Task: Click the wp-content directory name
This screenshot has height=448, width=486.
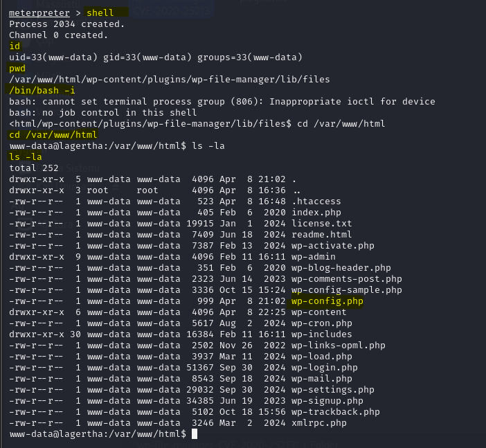Action: click(x=318, y=312)
